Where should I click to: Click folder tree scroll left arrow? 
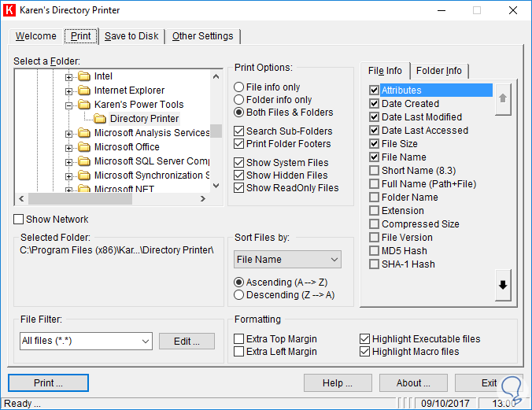21,198
